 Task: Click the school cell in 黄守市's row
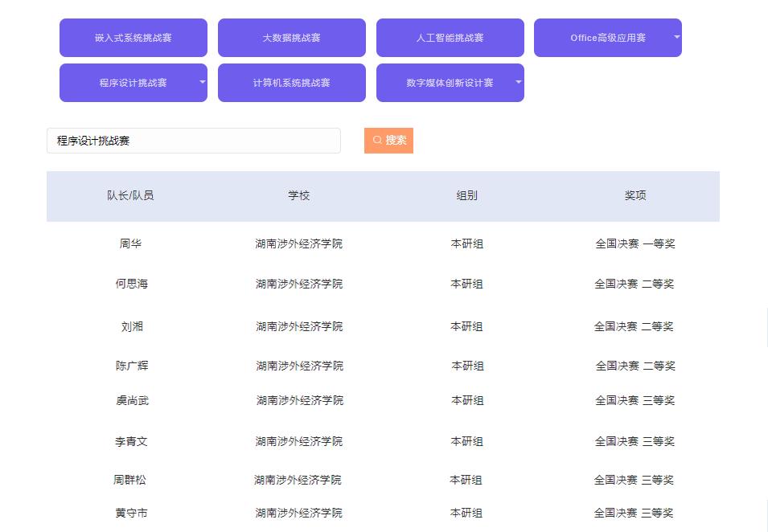[299, 513]
